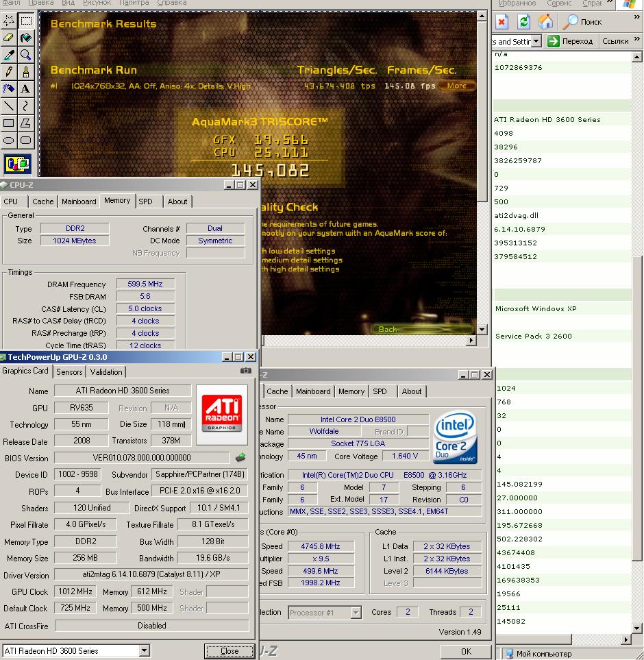The image size is (644, 660).
Task: Select the Pencil tool in Paint
Action: tap(9, 72)
